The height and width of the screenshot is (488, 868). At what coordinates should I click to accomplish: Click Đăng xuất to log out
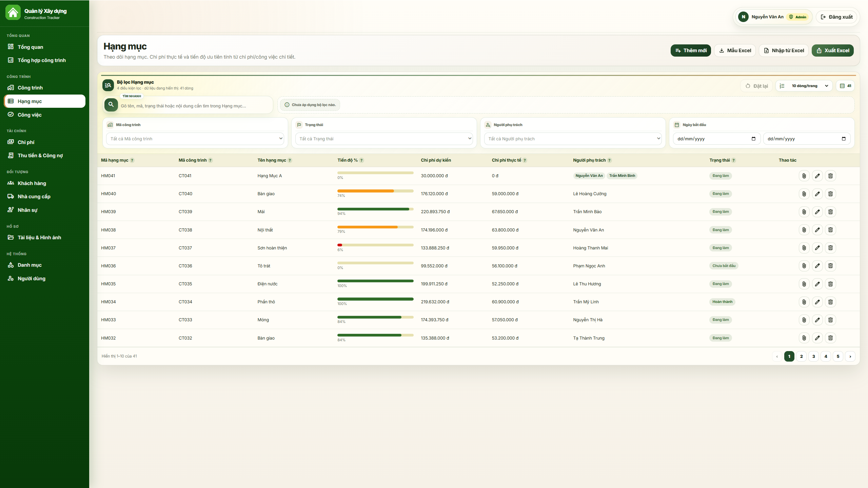click(836, 17)
